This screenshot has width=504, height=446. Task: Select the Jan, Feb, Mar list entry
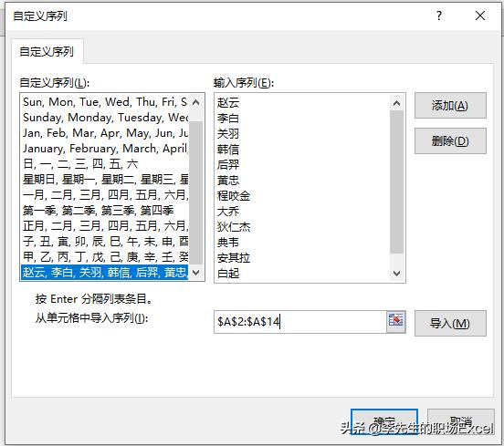[105, 132]
